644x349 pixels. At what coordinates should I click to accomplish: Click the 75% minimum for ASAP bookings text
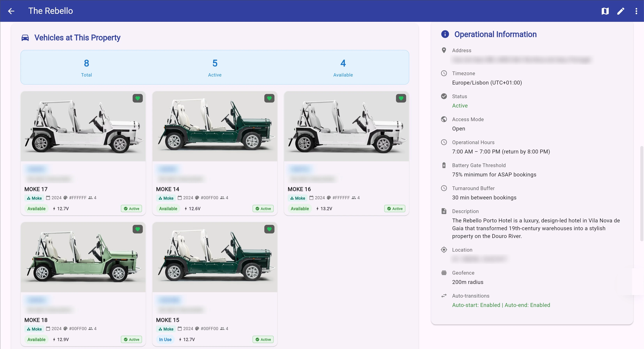click(494, 175)
